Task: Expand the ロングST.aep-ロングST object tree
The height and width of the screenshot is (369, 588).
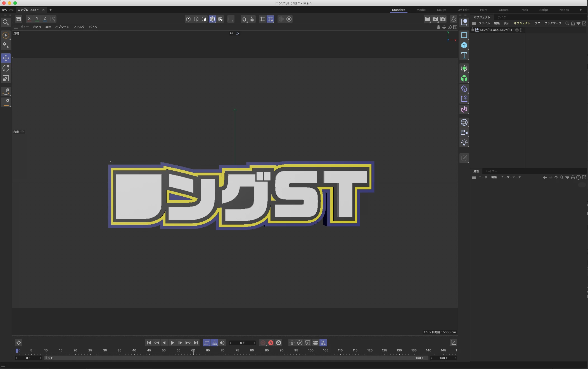Action: (472, 30)
